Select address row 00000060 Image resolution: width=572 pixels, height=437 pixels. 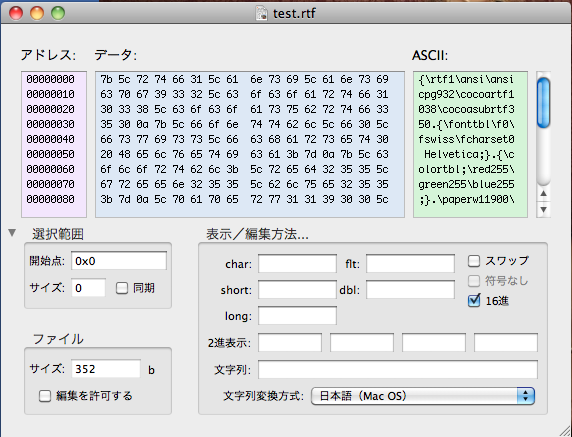(50, 169)
